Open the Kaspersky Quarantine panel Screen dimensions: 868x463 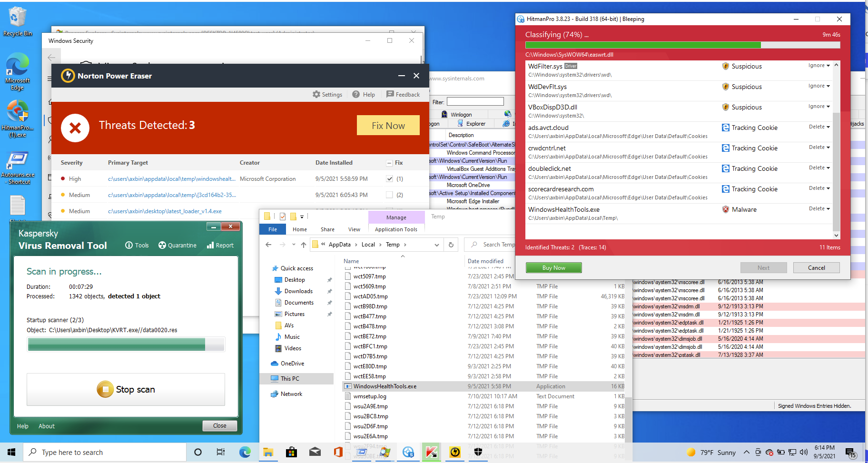(178, 245)
